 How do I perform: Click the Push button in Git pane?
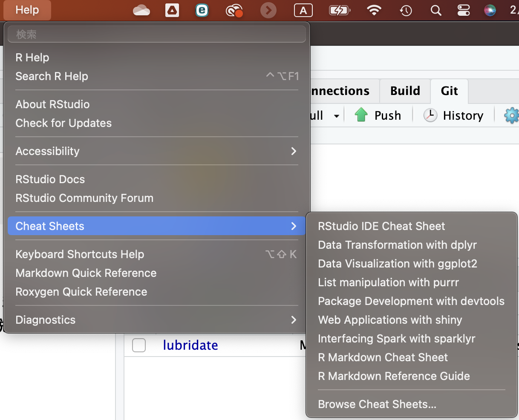tap(378, 115)
